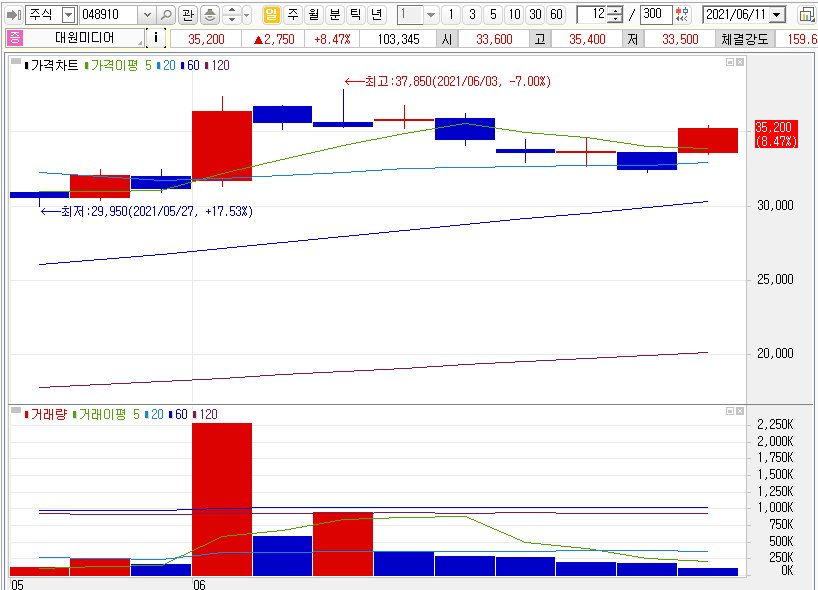This screenshot has height=590, width=818.
Task: Click the interval preset button 1
Action: point(451,15)
